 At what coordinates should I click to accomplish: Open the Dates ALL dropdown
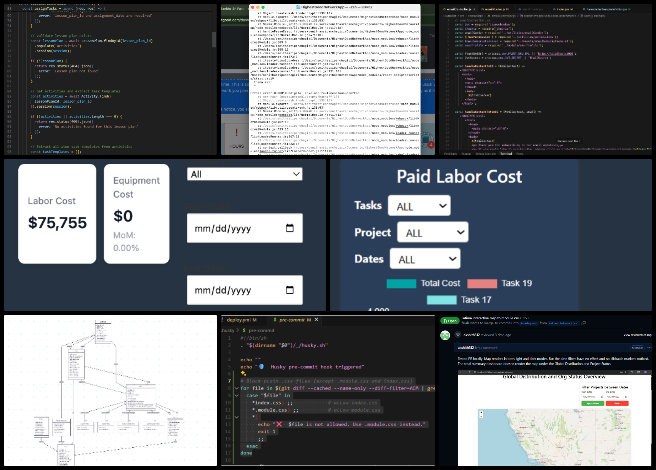click(x=424, y=259)
